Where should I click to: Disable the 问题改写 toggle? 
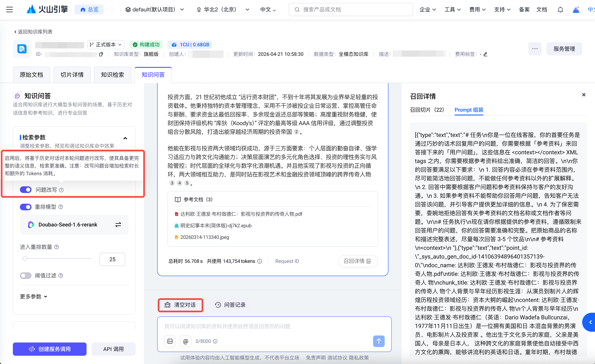(26, 190)
